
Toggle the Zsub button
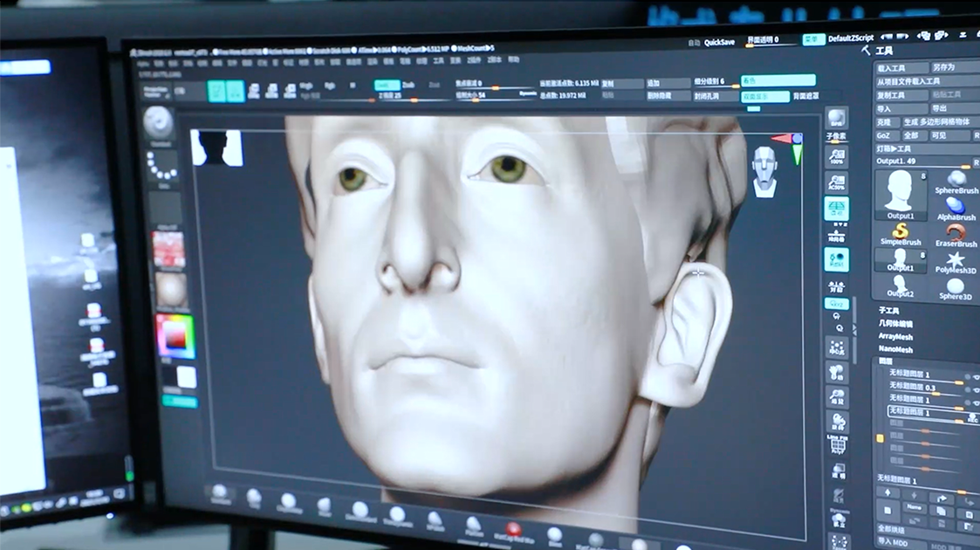point(408,85)
